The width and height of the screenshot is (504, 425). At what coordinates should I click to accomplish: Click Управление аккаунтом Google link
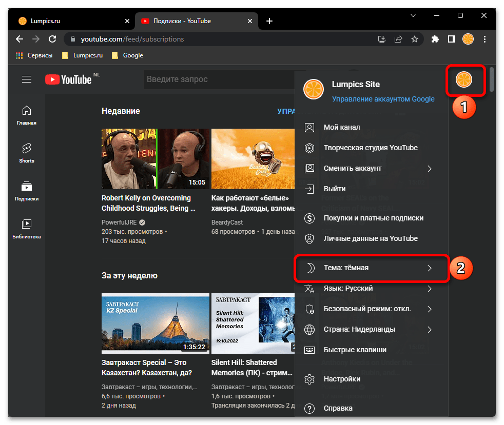pyautogui.click(x=383, y=99)
